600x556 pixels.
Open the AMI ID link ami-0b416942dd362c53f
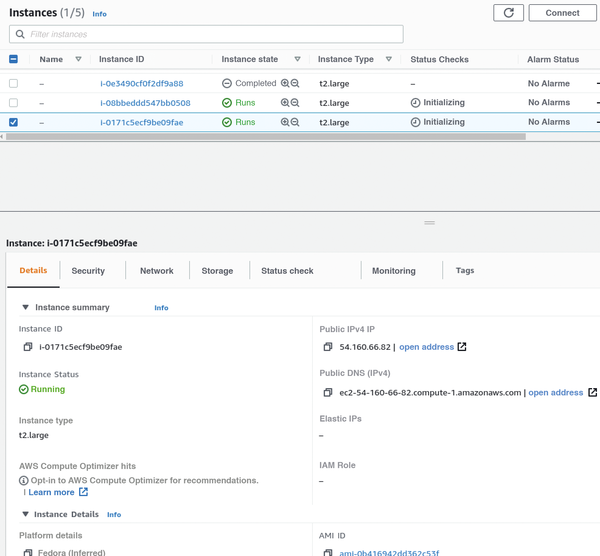click(x=389, y=553)
